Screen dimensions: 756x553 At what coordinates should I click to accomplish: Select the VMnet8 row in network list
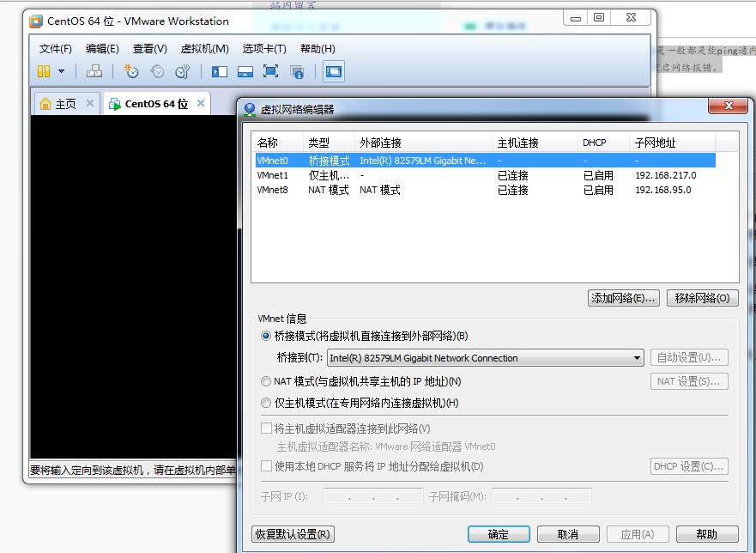(x=485, y=190)
